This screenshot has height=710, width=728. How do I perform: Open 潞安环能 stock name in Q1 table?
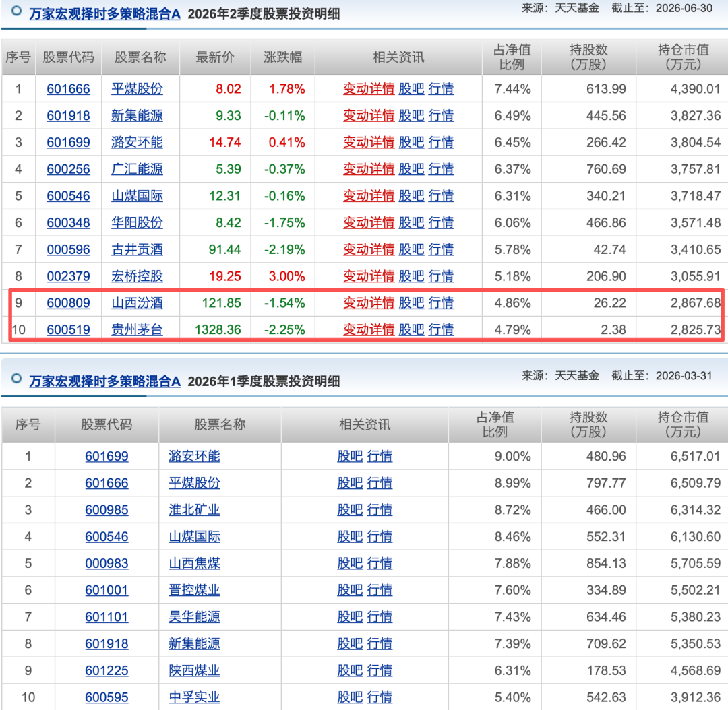194,456
